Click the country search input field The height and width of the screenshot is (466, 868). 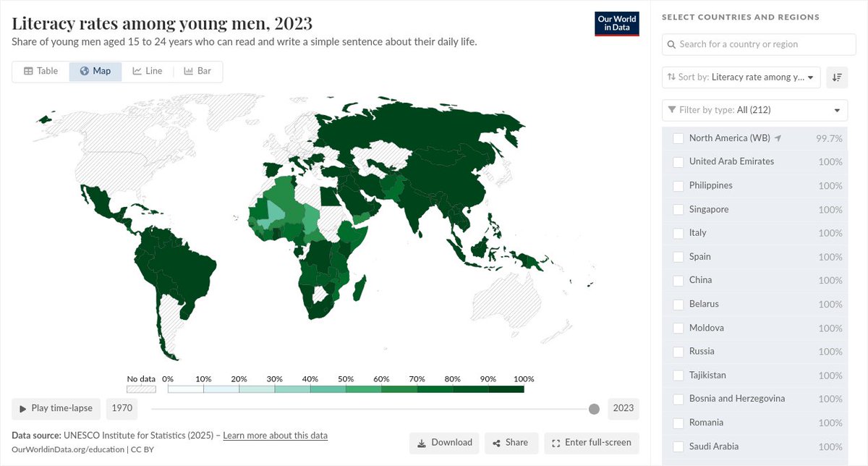757,44
